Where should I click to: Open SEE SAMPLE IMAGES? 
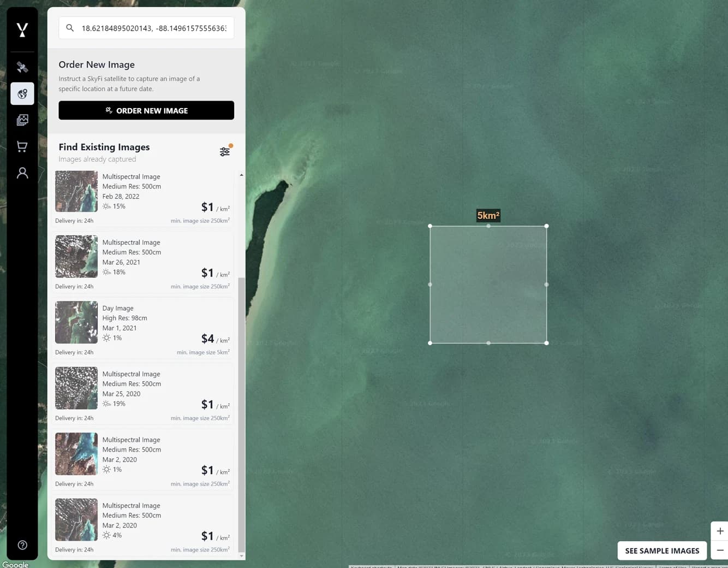(x=661, y=551)
